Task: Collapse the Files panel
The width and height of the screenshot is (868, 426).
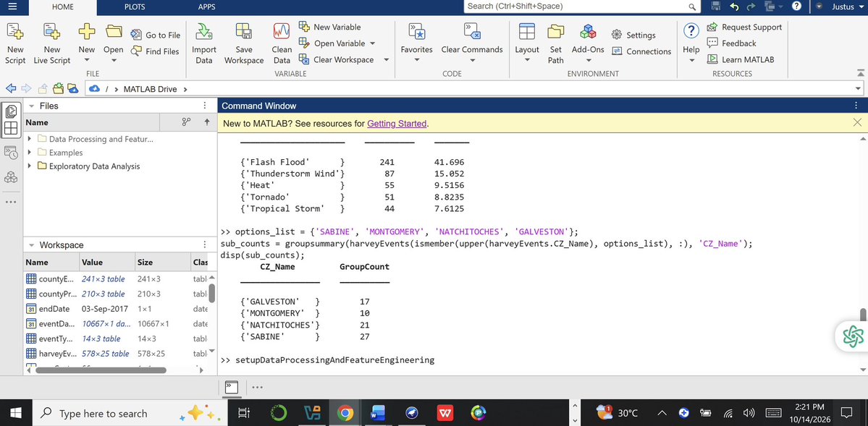Action: [x=32, y=106]
